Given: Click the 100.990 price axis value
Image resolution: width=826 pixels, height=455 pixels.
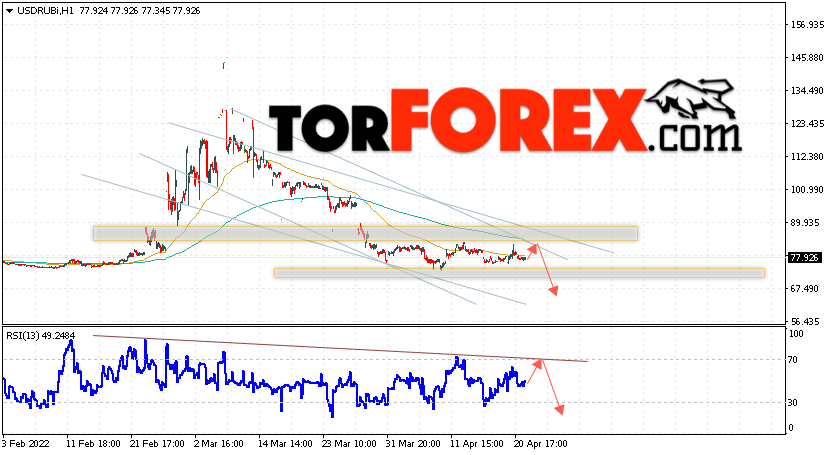Looking at the screenshot, I should click(x=808, y=190).
